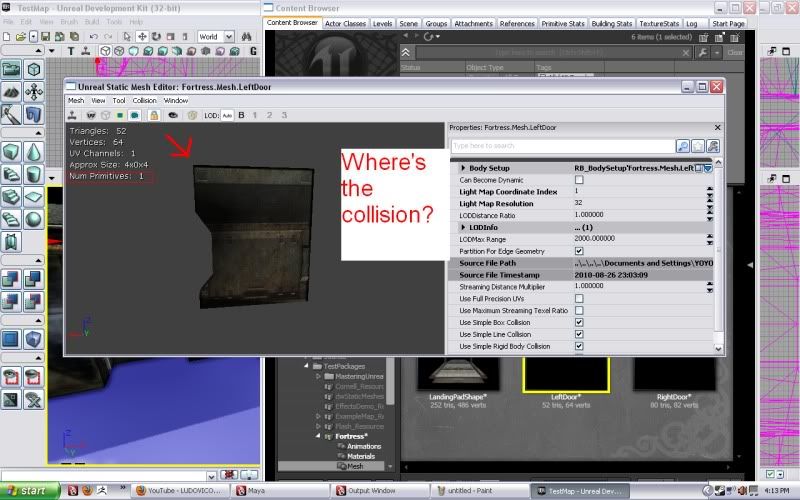The width and height of the screenshot is (800, 500).
Task: Expand the Body Setup property
Action: (x=463, y=168)
